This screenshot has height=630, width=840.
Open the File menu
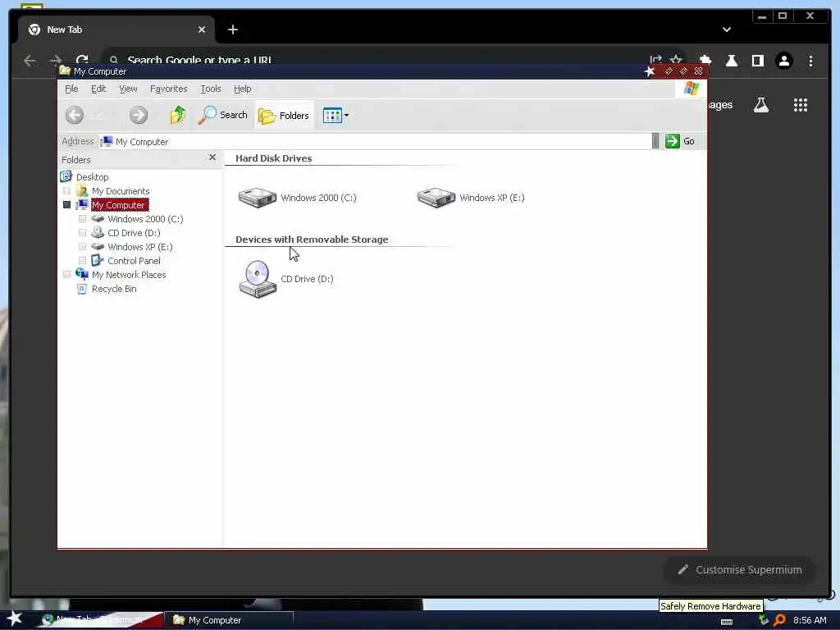coord(71,89)
